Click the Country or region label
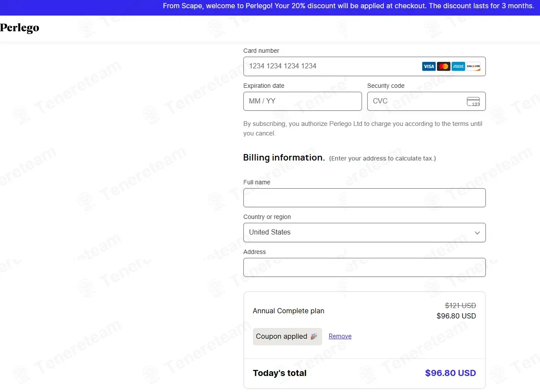 (x=267, y=217)
